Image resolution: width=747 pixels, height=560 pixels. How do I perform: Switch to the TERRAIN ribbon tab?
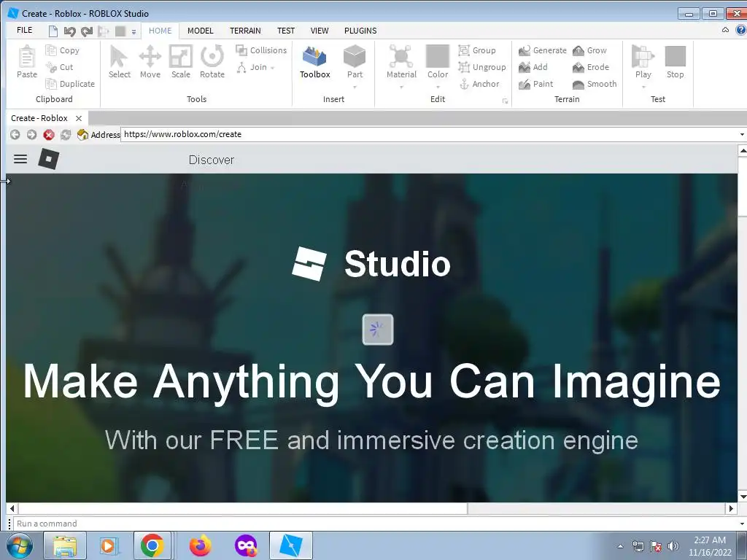[245, 31]
